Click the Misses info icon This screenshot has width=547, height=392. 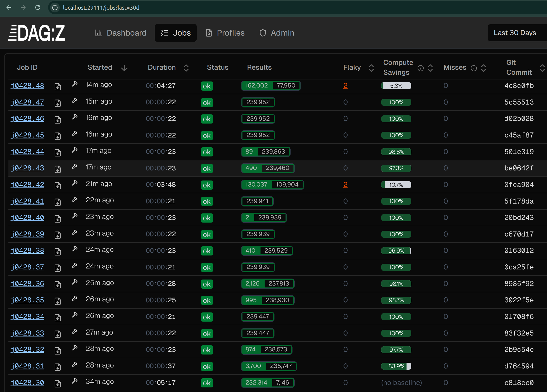coord(474,68)
